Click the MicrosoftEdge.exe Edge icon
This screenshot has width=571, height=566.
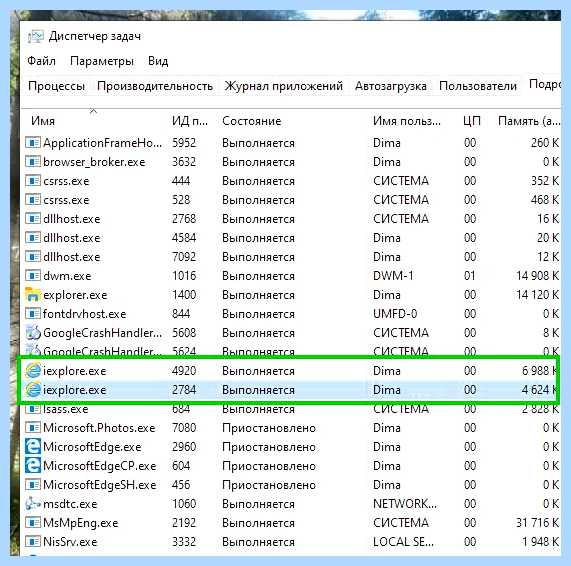33,447
